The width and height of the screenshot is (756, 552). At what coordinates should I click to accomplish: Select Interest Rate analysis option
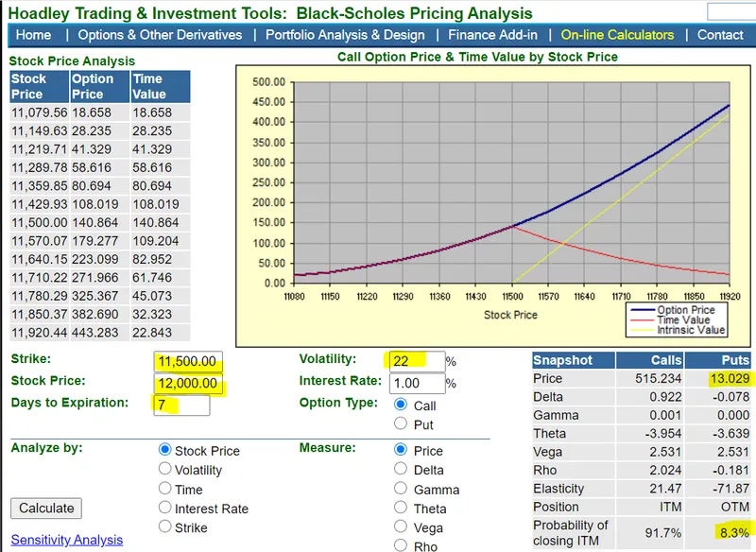pos(164,508)
